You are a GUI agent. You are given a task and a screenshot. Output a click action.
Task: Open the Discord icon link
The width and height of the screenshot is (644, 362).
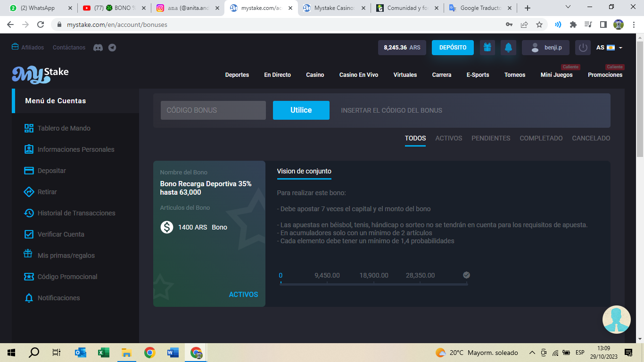click(x=98, y=48)
